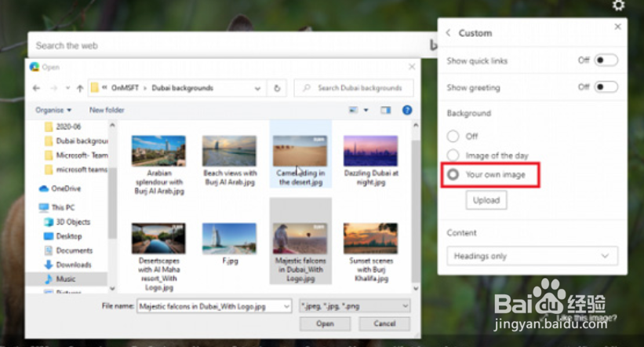Viewport: 644px width, 347px height.
Task: Toggle Show quick links switch
Action: coord(606,60)
